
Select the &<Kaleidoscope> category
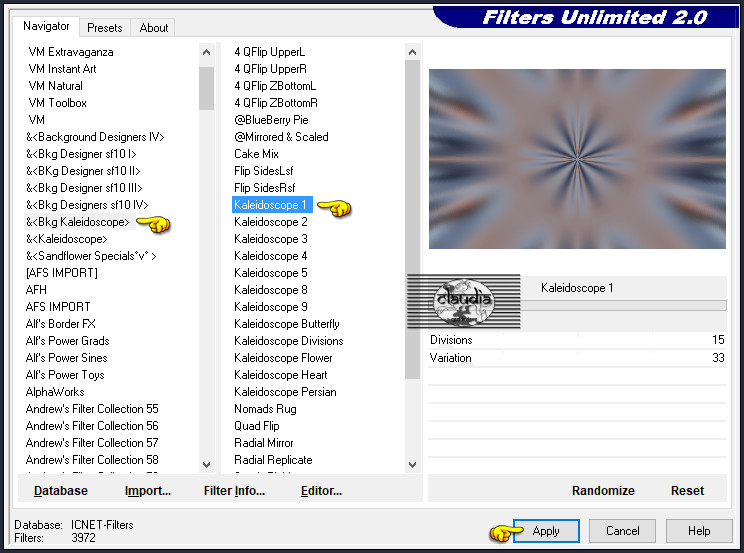tap(66, 239)
